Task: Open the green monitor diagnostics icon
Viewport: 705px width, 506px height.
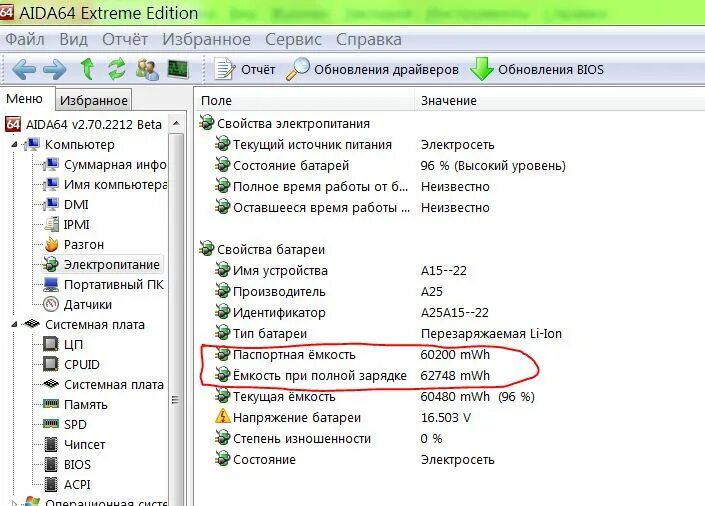Action: [178, 69]
